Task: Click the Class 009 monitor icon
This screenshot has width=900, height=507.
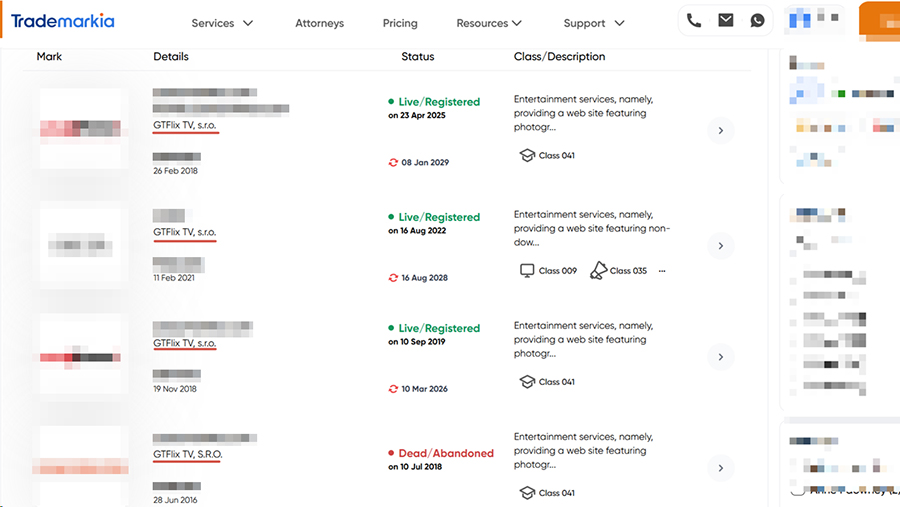Action: pos(527,270)
